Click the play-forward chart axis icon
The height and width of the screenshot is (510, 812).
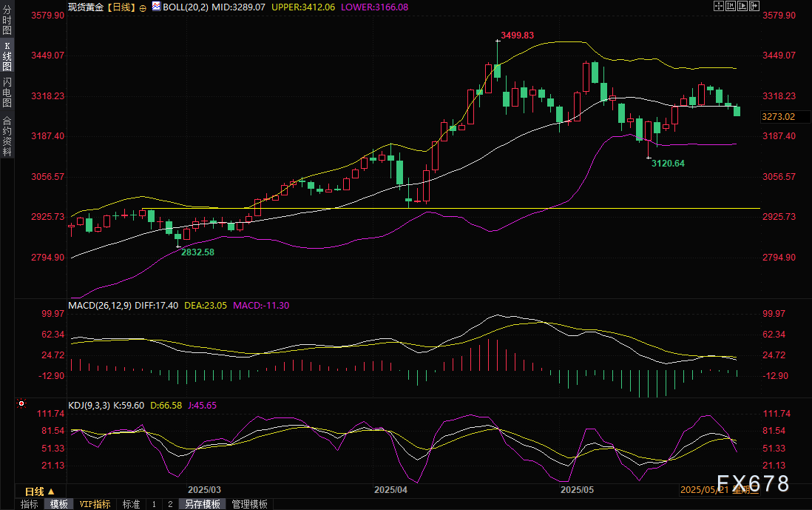(x=742, y=6)
